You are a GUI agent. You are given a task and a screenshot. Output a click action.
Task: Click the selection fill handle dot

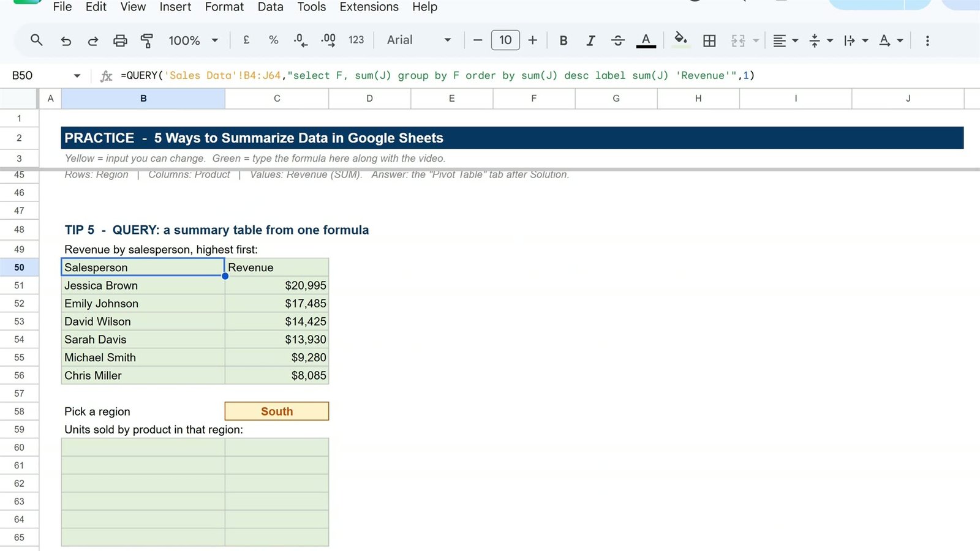(x=225, y=276)
